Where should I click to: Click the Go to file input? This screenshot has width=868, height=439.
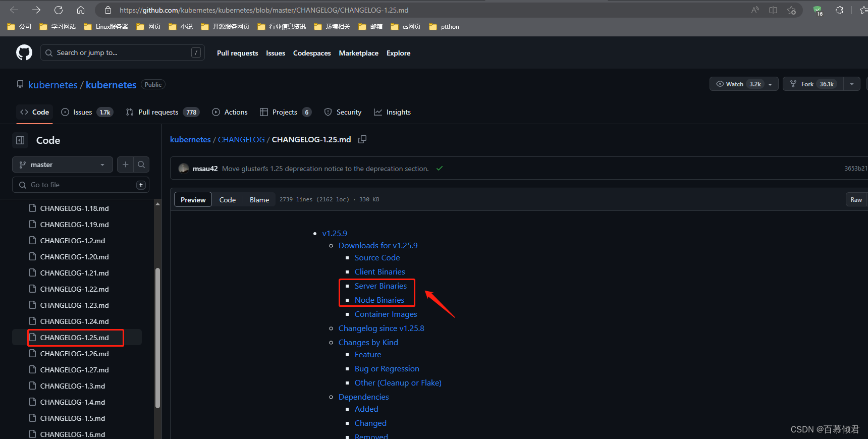tap(81, 185)
